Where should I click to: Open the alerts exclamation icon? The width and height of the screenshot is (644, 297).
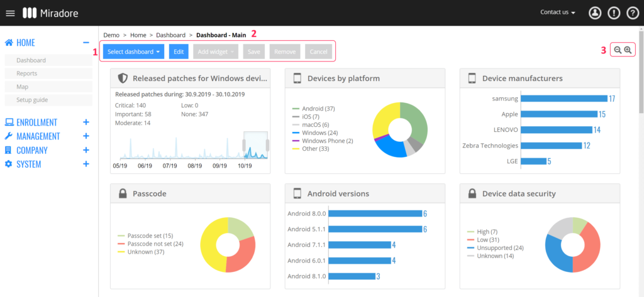613,13
